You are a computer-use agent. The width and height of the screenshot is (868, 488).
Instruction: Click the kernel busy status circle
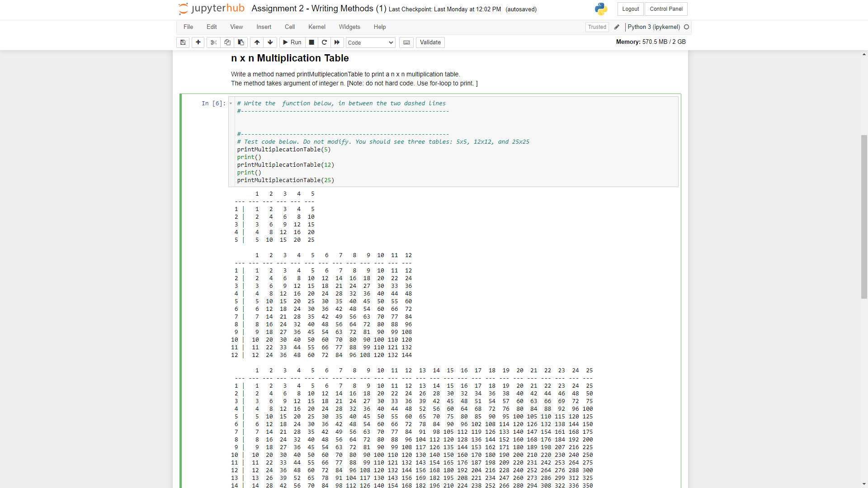coord(686,27)
